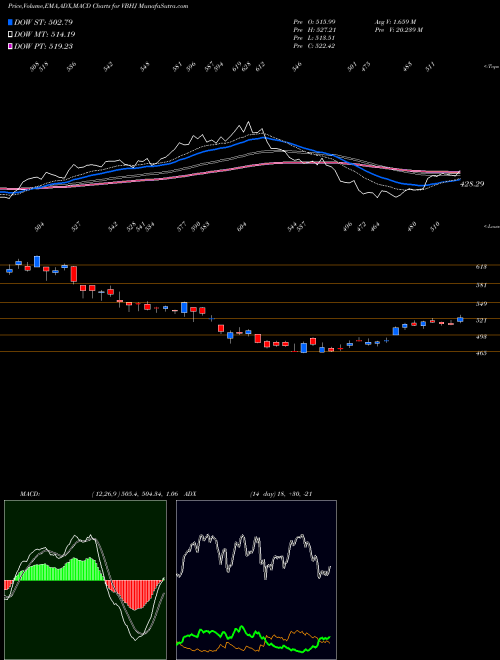Click the '612' label in the tops row
The width and height of the screenshot is (500, 660).
pos(261,67)
